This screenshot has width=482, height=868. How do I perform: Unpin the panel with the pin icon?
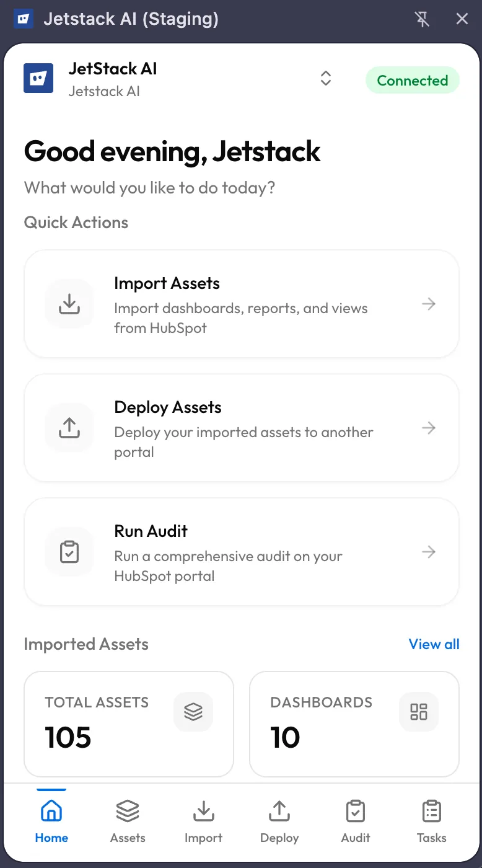[x=422, y=19]
